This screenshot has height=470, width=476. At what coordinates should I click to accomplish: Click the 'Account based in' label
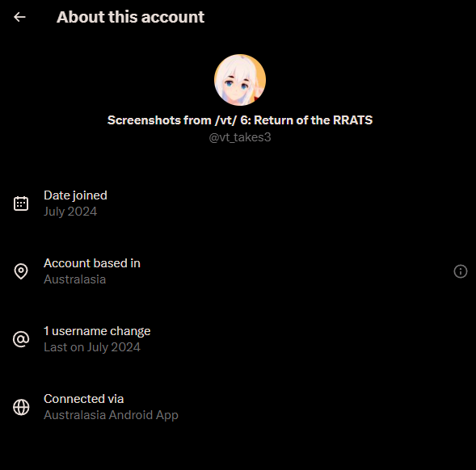[92, 263]
